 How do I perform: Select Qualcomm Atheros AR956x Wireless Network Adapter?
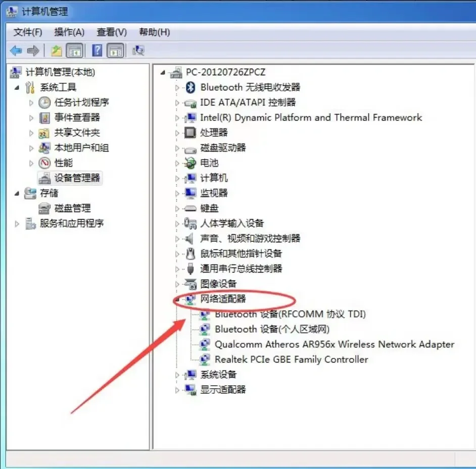(335, 344)
